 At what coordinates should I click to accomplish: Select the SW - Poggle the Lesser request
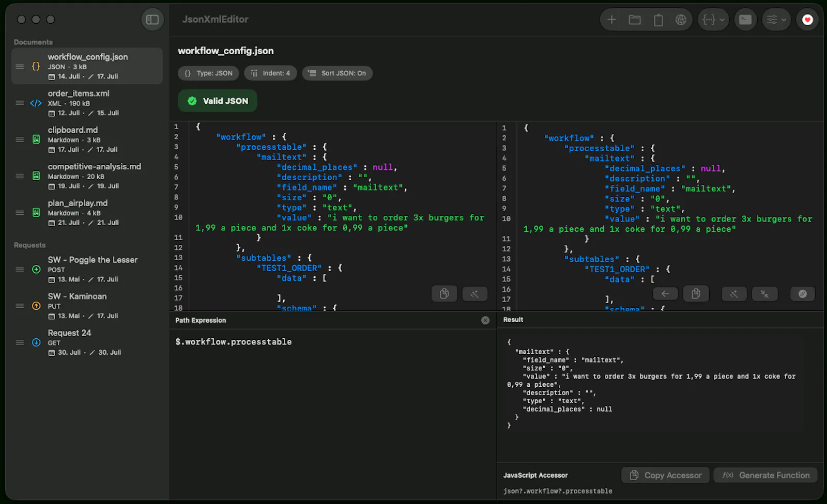pyautogui.click(x=87, y=269)
